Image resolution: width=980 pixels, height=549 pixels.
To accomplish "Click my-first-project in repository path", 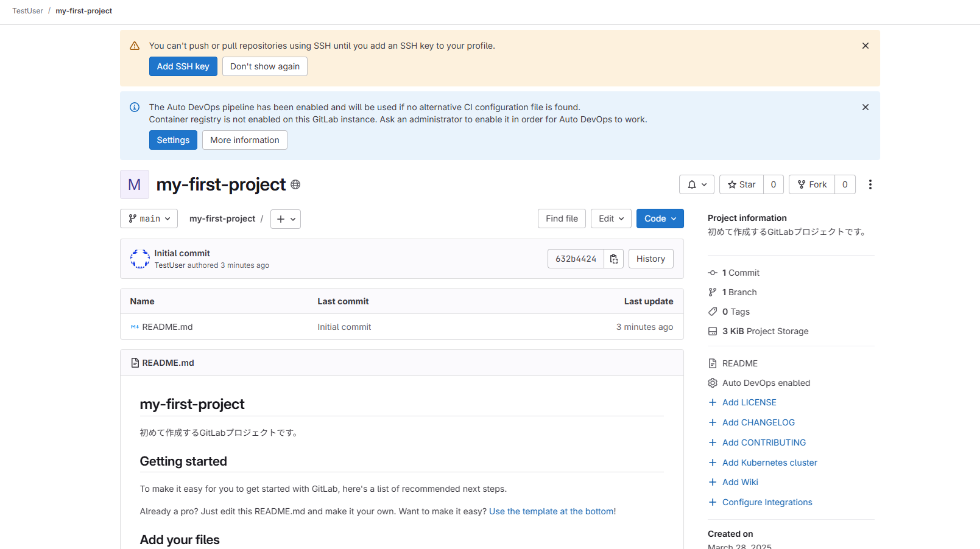I will 222,219.
